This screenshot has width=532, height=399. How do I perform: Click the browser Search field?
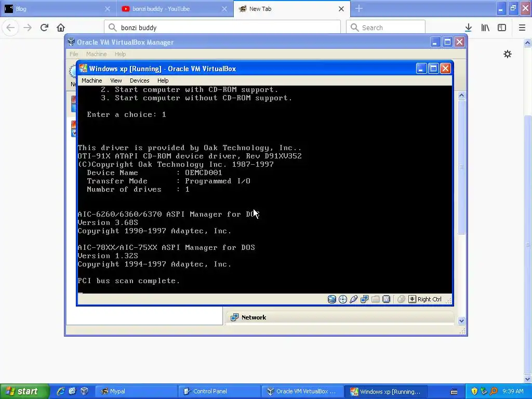click(386, 28)
